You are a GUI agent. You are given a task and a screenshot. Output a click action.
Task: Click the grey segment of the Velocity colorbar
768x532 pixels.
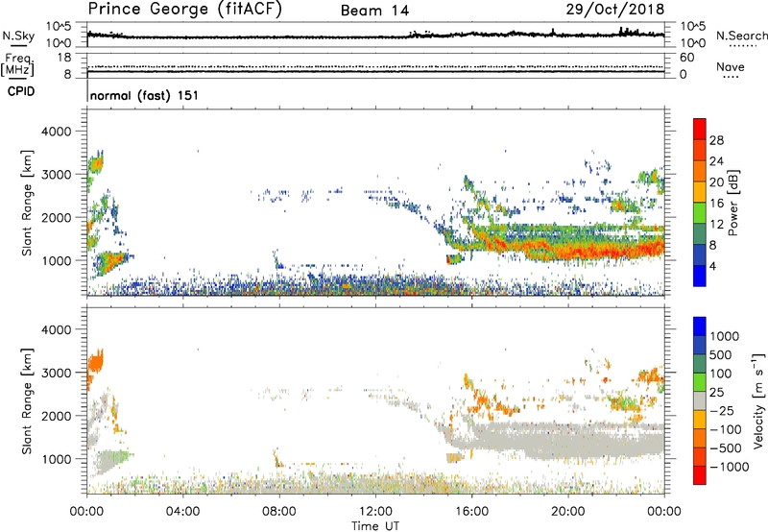(700, 401)
